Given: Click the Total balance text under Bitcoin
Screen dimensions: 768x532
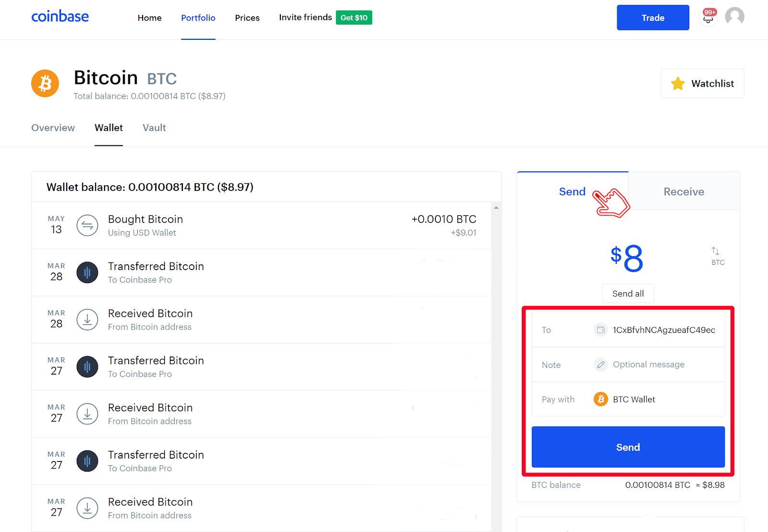Looking at the screenshot, I should (149, 96).
